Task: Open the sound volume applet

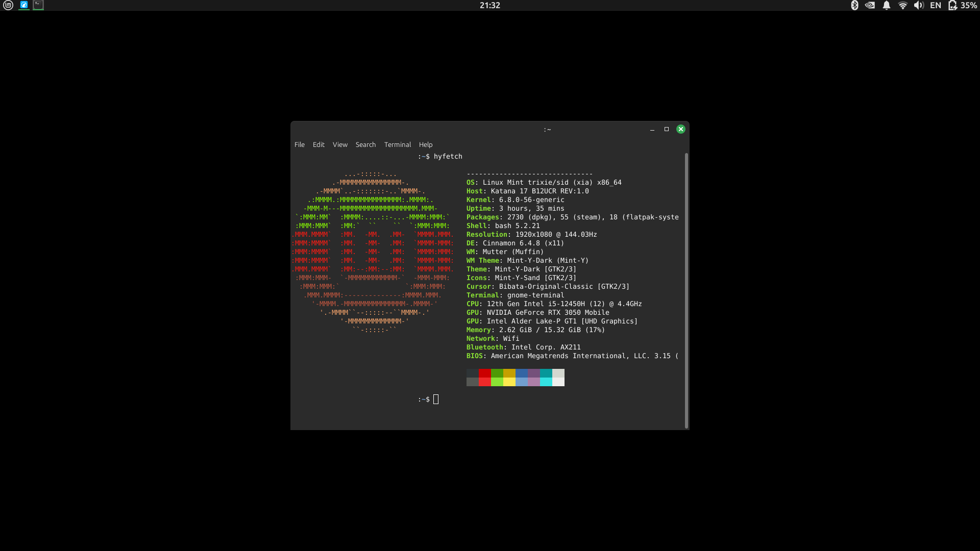Action: tap(919, 5)
